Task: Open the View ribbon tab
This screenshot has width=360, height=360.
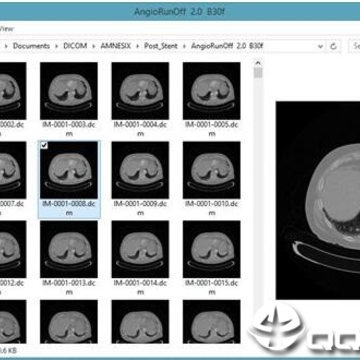Action: click(x=6, y=29)
